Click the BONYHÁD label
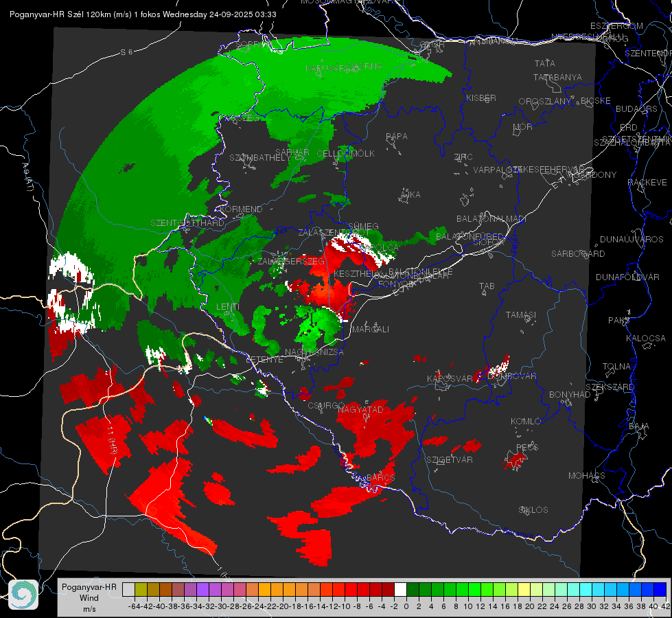This screenshot has width=672, height=618. pyautogui.click(x=570, y=394)
